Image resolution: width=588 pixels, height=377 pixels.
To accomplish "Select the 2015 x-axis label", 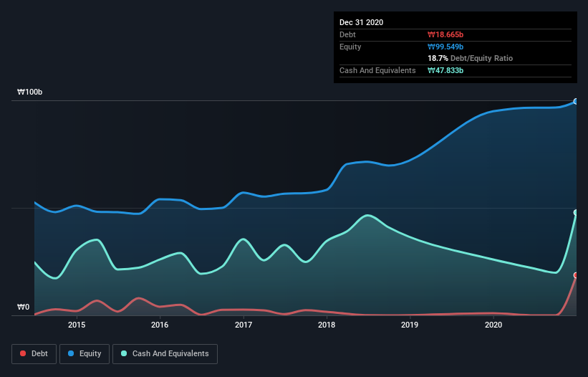I will point(77,325).
